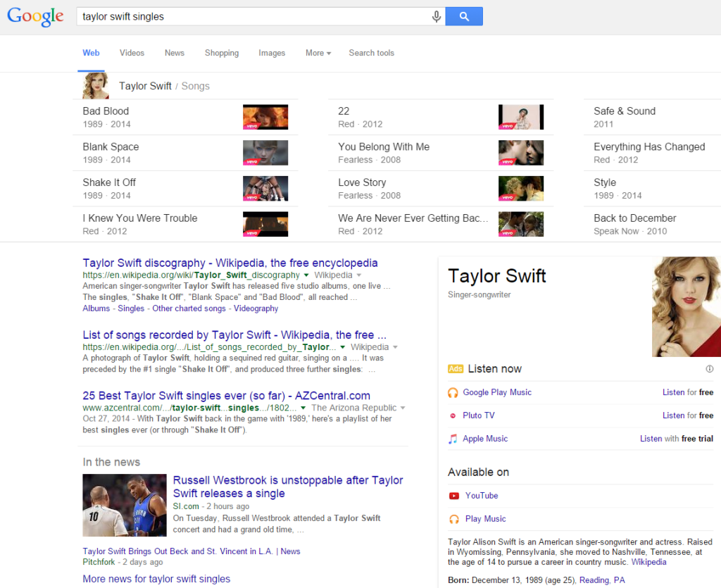The image size is (721, 588).
Task: Open Other charted songs sitelink
Action: click(189, 308)
